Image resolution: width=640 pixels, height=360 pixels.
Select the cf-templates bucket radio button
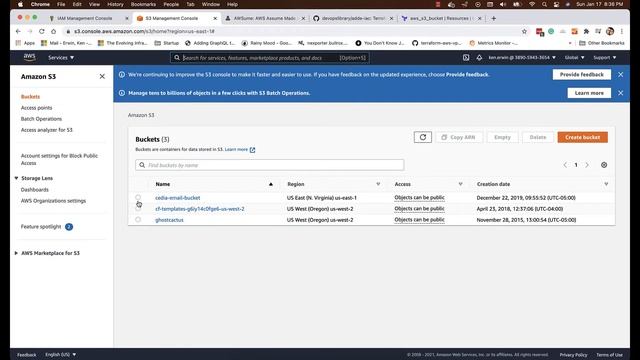click(x=138, y=209)
